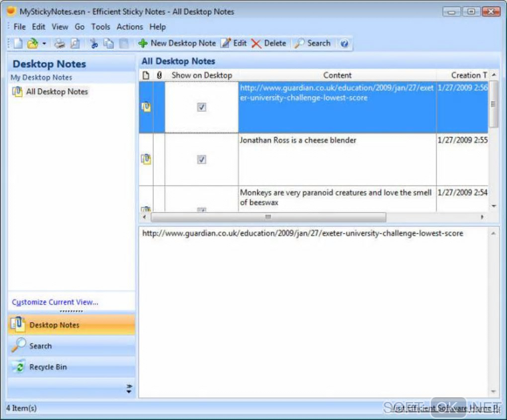Sort by the Content column header
Screen dimensions: 507x420
point(337,75)
